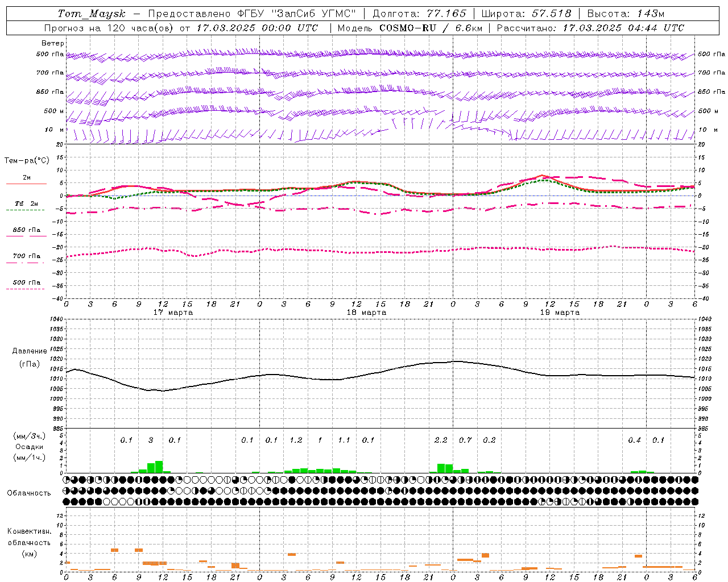Screen dimensions: 728x582
Task: Click the Давление panel label
Action: [30, 351]
